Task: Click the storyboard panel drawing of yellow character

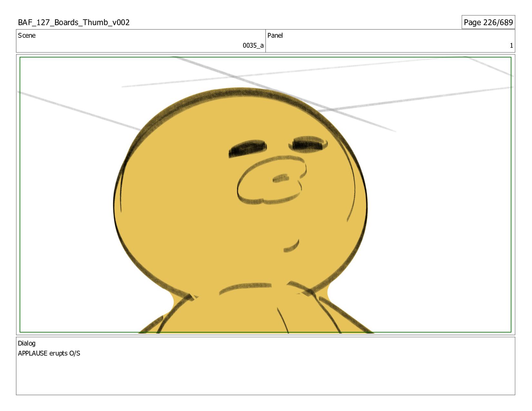Action: pyautogui.click(x=265, y=195)
